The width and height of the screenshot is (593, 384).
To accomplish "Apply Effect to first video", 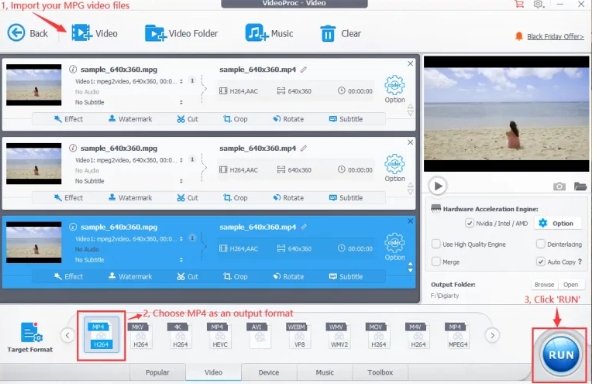I will [68, 119].
